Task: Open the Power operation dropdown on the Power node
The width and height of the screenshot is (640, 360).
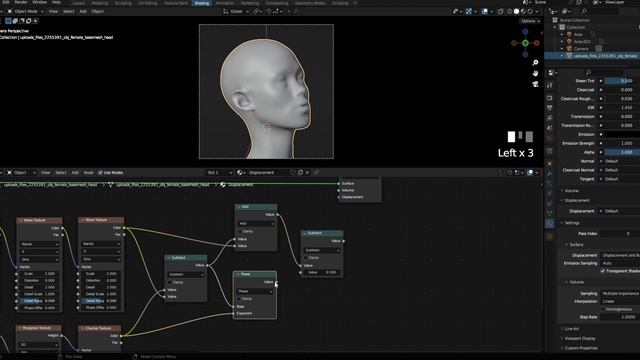Action: [256, 291]
